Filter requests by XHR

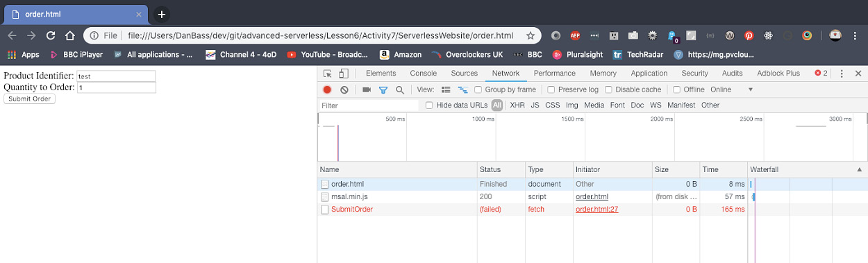[x=517, y=105]
